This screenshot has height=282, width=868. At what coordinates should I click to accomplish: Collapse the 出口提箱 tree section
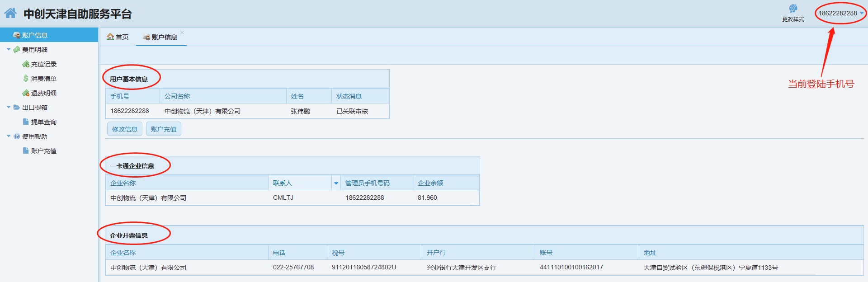click(9, 108)
